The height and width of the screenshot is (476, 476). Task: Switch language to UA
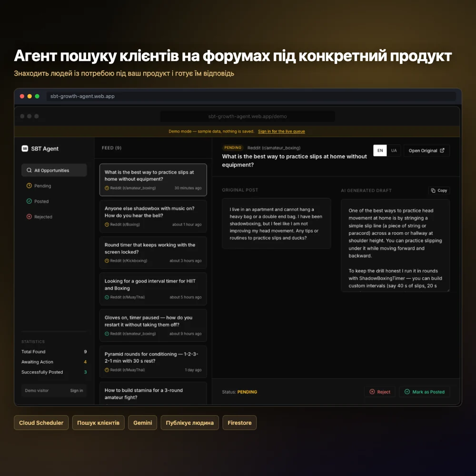394,150
